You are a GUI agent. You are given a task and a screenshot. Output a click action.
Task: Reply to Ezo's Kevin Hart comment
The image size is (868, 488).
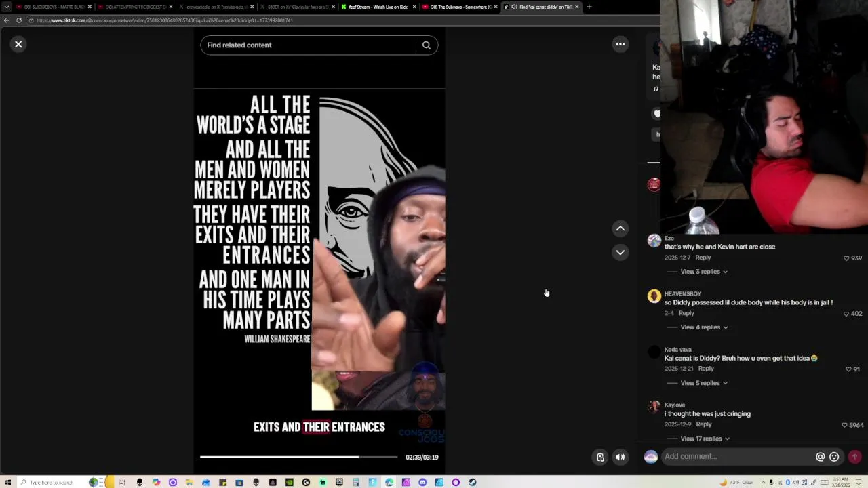703,258
